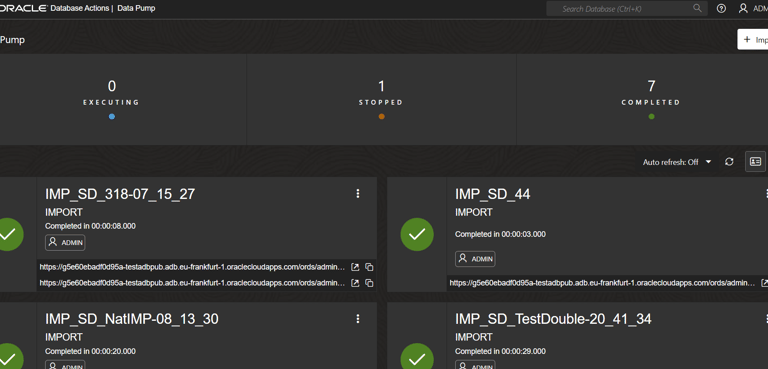
Task: Open the help question-mark icon
Action: pos(721,8)
